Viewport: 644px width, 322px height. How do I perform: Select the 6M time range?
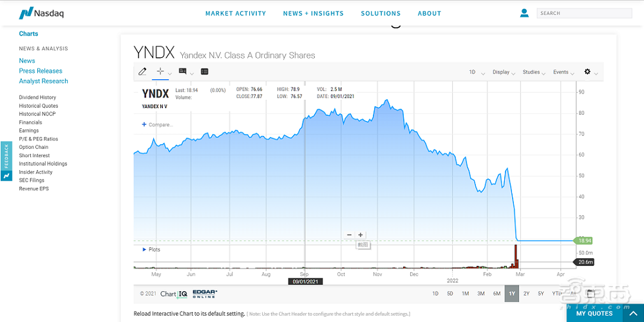[497, 294]
